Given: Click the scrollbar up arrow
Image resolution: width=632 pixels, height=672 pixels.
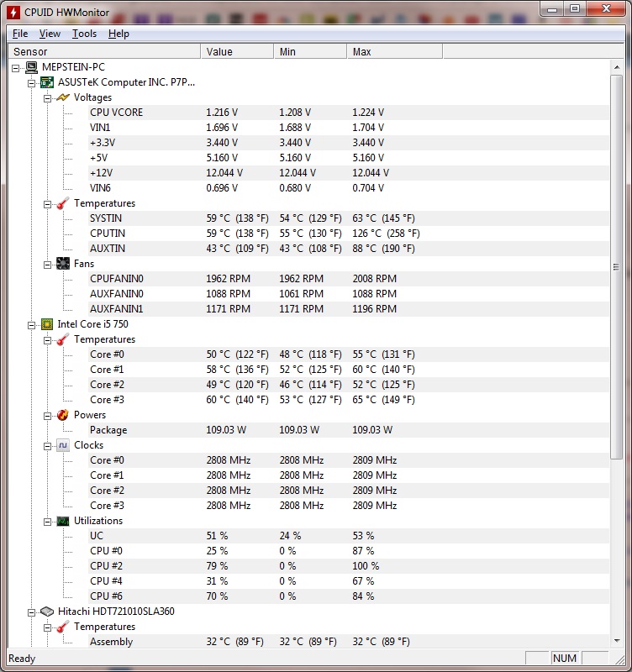Looking at the screenshot, I should pyautogui.click(x=617, y=67).
